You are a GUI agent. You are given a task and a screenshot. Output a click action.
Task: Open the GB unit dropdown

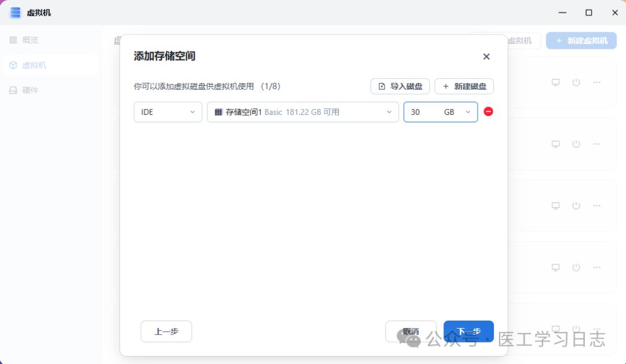457,112
